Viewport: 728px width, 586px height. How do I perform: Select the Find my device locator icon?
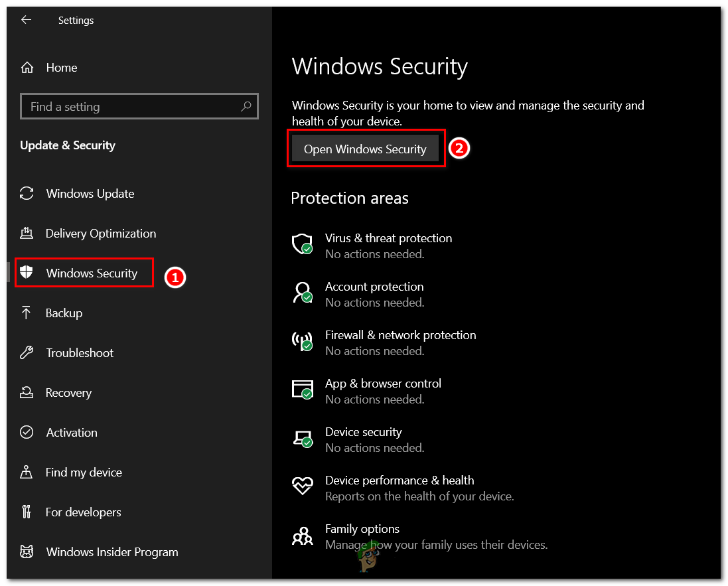tap(27, 472)
